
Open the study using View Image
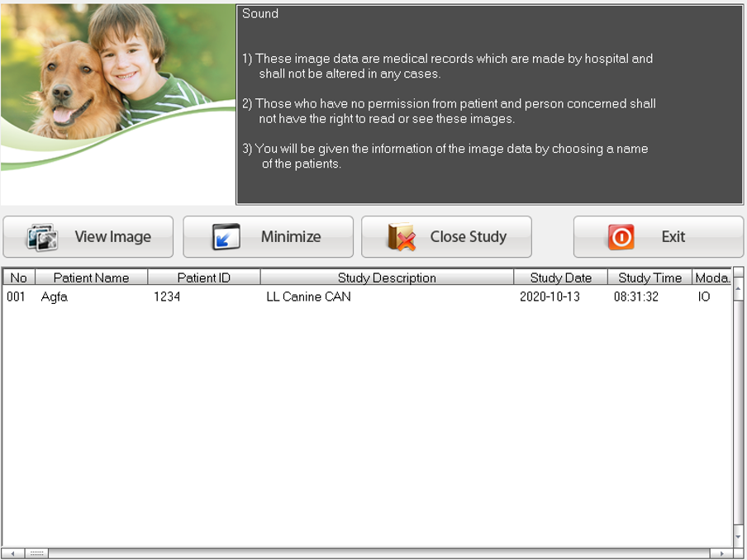[88, 236]
